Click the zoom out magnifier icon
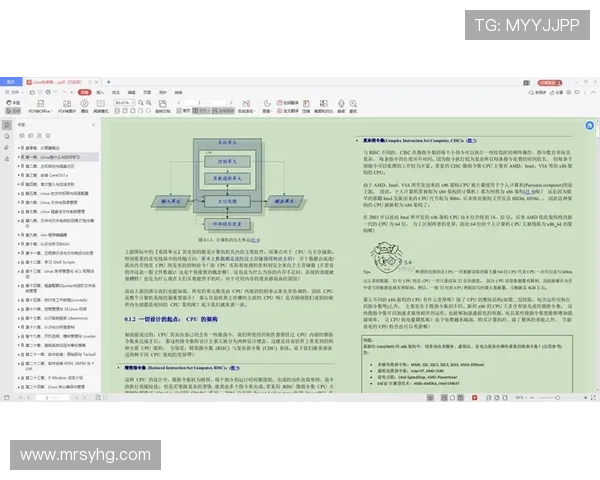The height and width of the screenshot is (480, 600). (149, 103)
